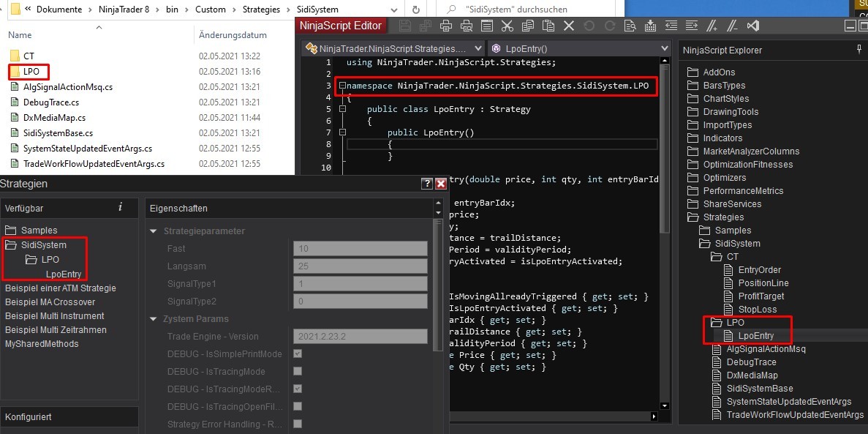
Task: Collapse the System Params section
Action: [x=154, y=319]
